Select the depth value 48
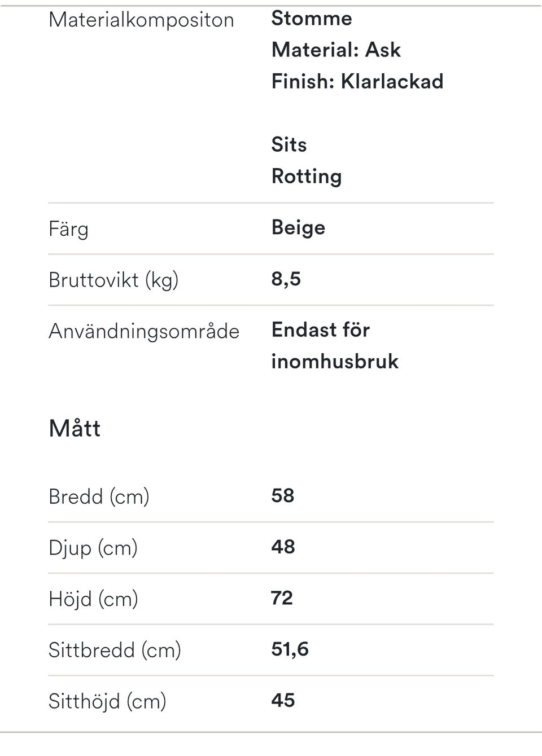Screen dimensions: 542x756 click(283, 547)
